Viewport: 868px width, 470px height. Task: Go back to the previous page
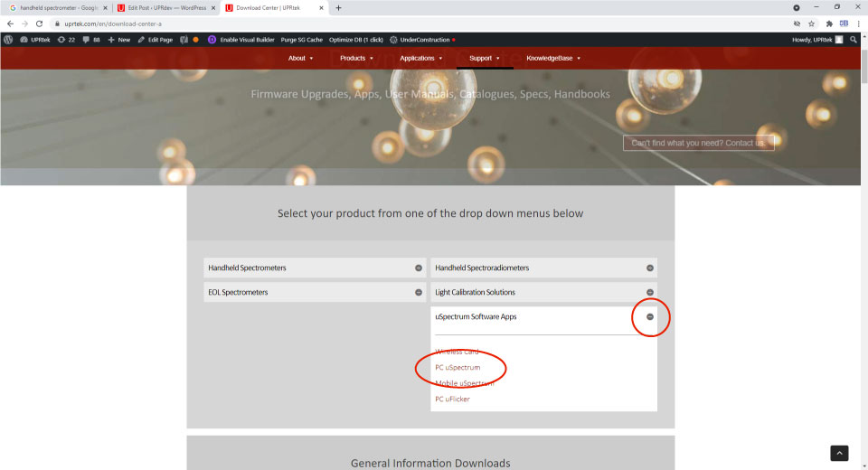click(10, 23)
